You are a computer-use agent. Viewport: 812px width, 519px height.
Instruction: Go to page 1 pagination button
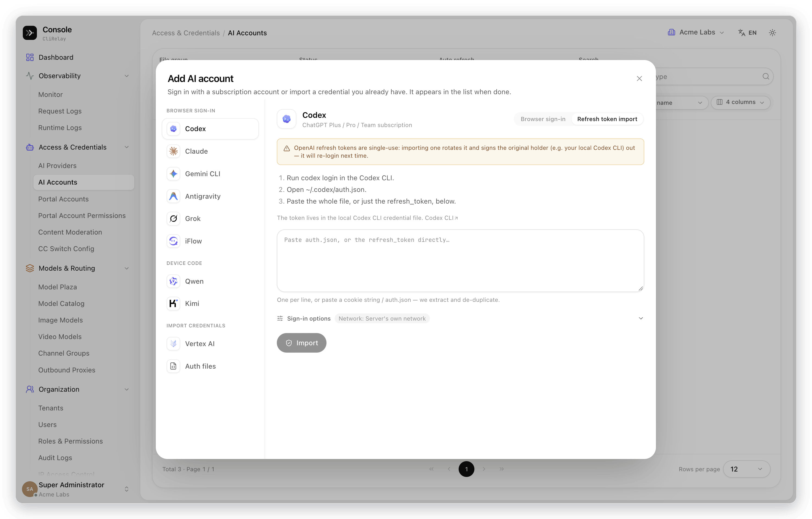(466, 469)
